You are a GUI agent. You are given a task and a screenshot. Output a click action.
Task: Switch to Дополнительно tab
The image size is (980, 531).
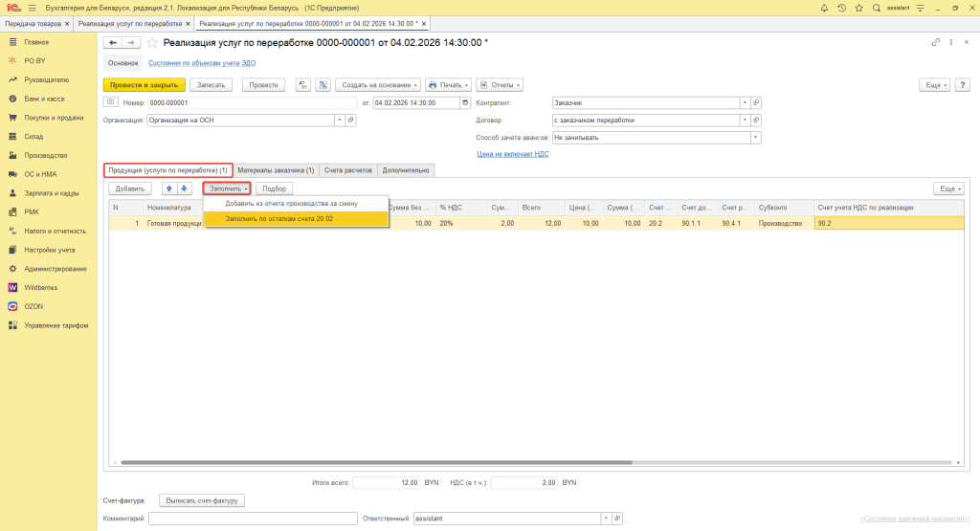[406, 170]
